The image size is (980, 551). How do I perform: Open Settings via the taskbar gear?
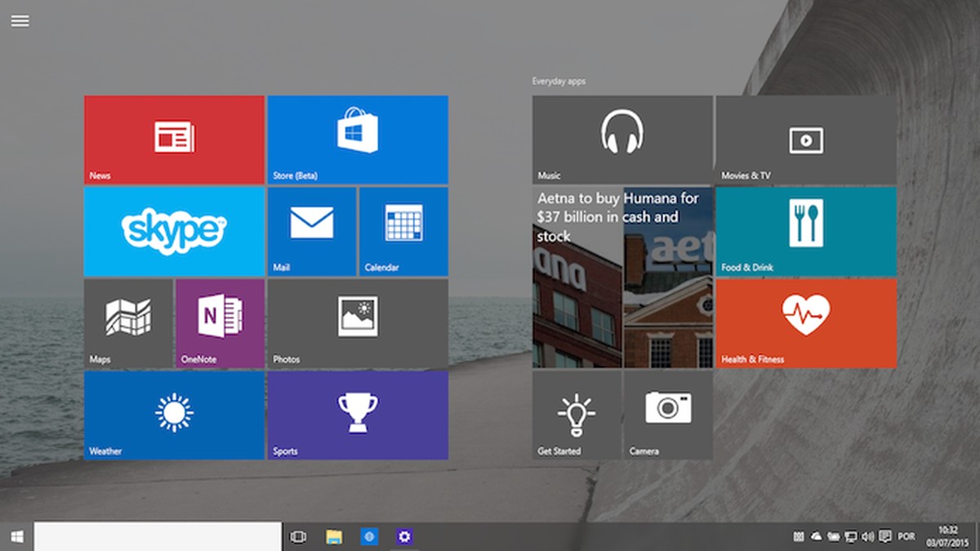[x=403, y=536]
